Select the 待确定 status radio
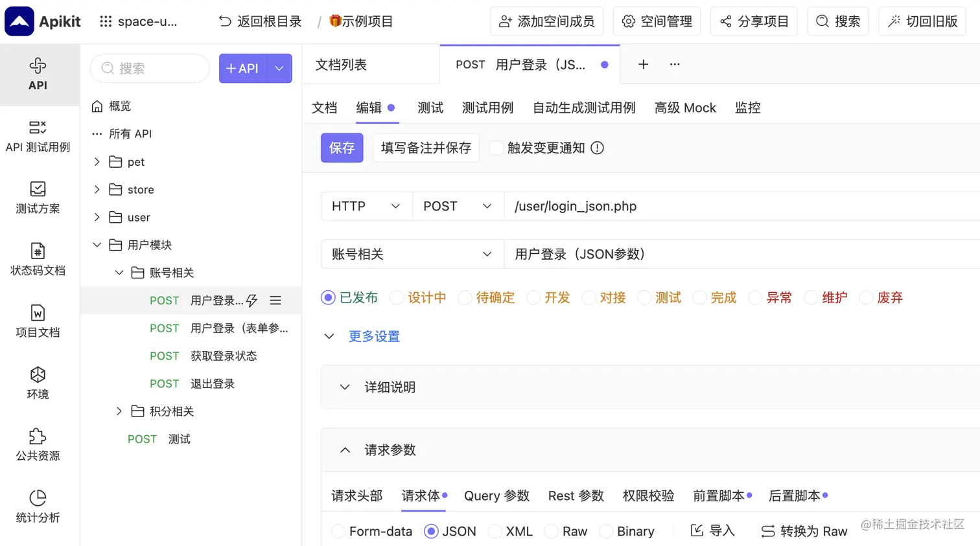The width and height of the screenshot is (980, 546). pyautogui.click(x=465, y=297)
